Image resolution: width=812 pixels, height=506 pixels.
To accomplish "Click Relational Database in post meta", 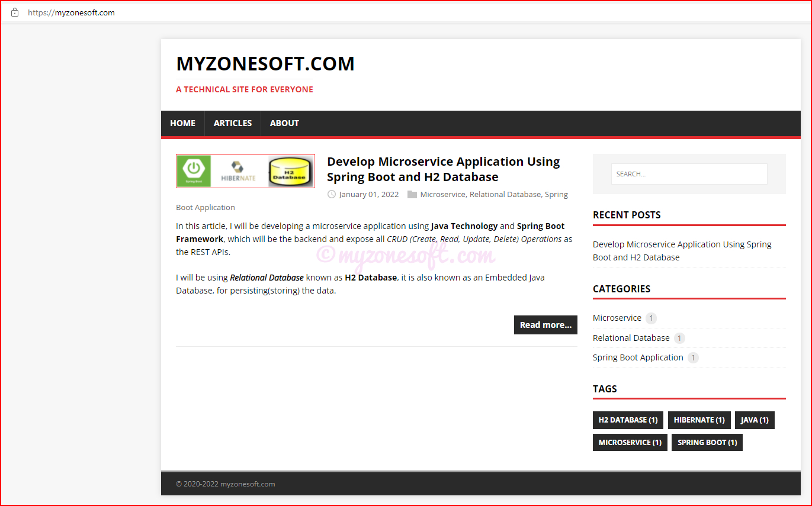I will coord(505,194).
